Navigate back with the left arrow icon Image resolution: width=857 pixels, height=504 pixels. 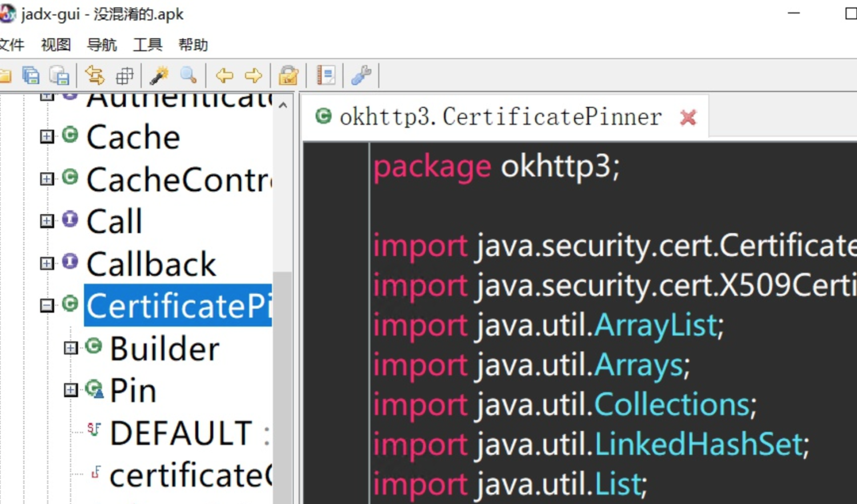[225, 75]
